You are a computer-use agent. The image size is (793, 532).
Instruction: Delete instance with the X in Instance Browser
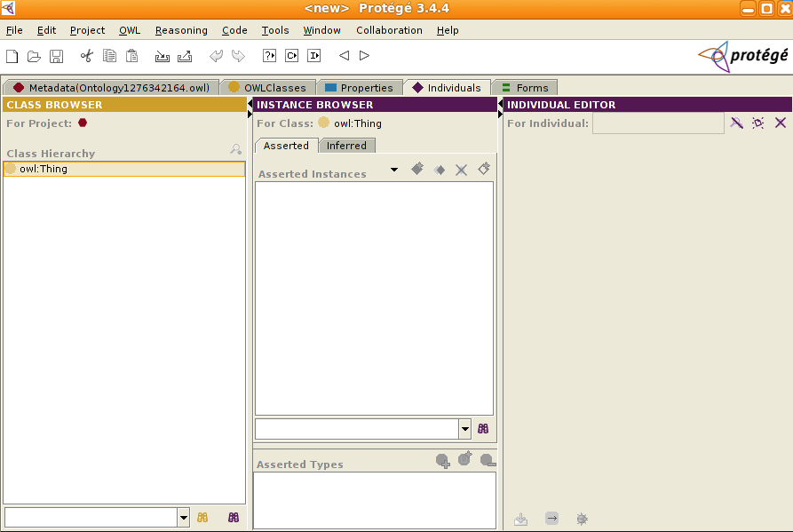(x=461, y=170)
